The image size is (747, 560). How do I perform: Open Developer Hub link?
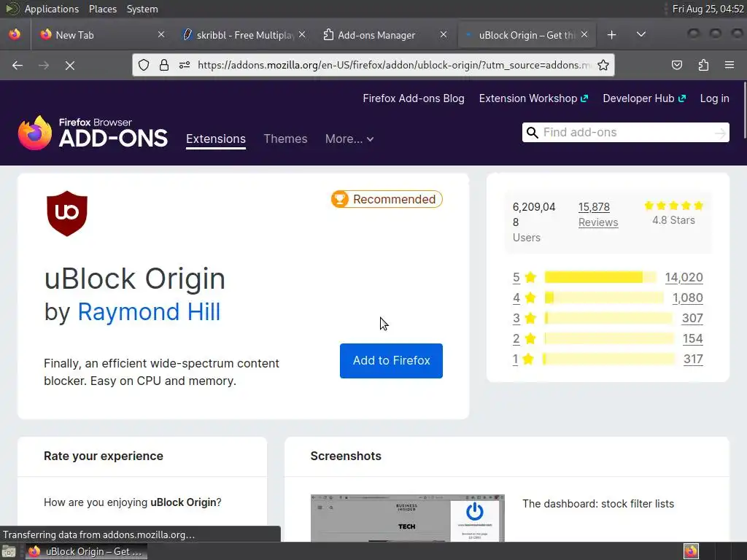[644, 98]
